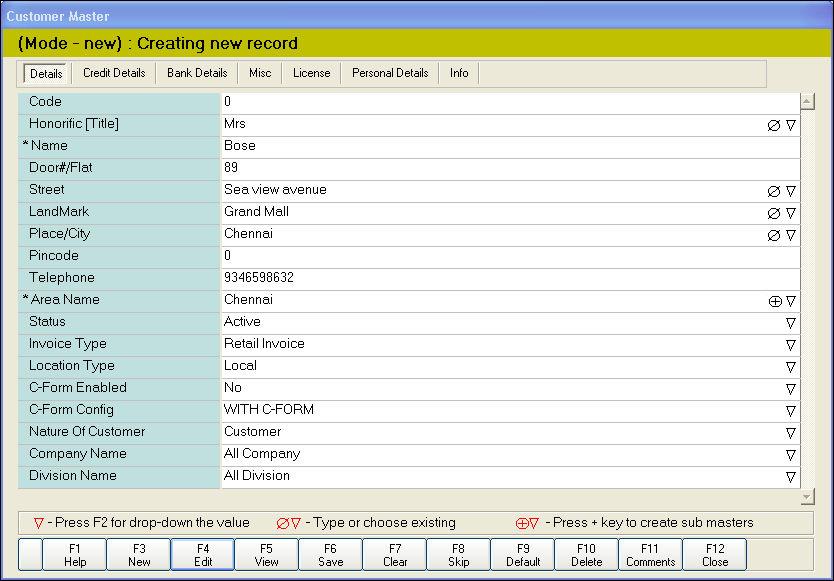Screen dimensions: 834x581
Task: Click the circle-slash icon in Place/City row
Action: pos(773,235)
